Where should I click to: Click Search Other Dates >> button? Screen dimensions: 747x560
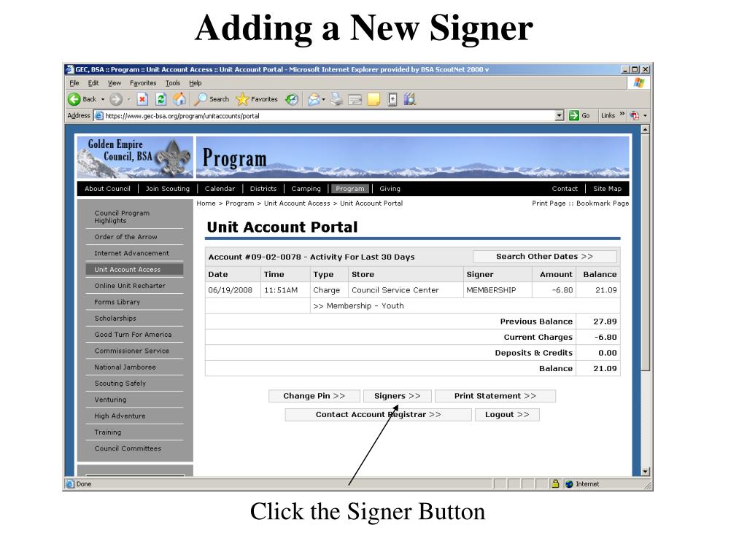544,256
